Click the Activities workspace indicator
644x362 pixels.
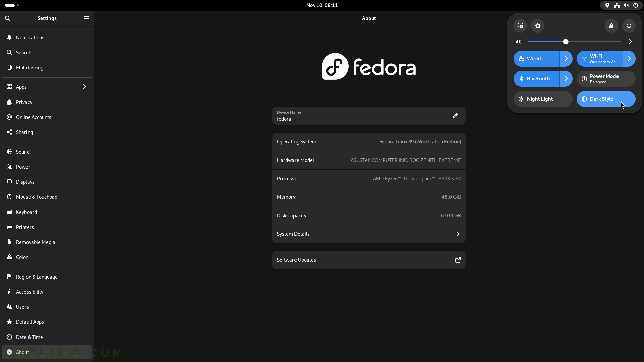click(x=12, y=5)
